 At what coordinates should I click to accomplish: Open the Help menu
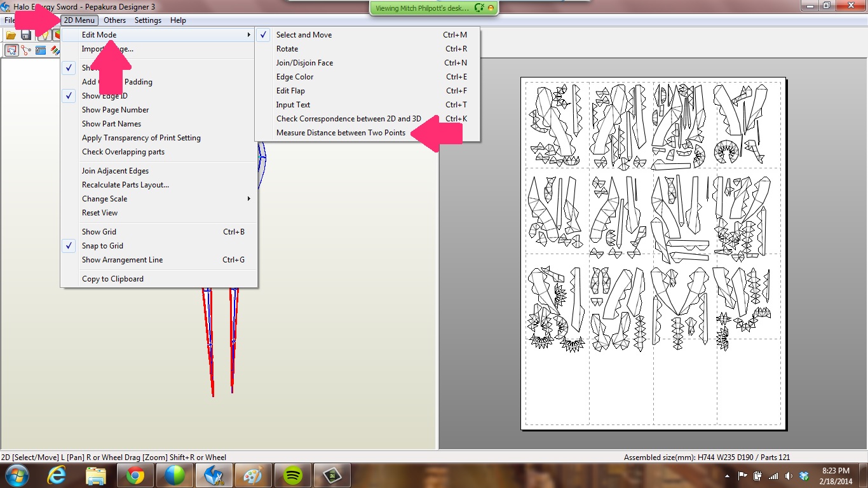pyautogui.click(x=178, y=20)
